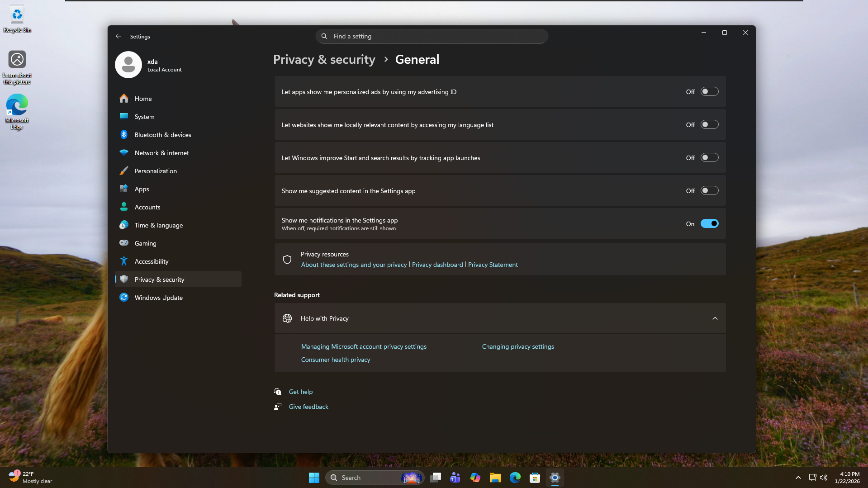Open the Privacy Statement link
This screenshot has width=868, height=488.
(493, 265)
